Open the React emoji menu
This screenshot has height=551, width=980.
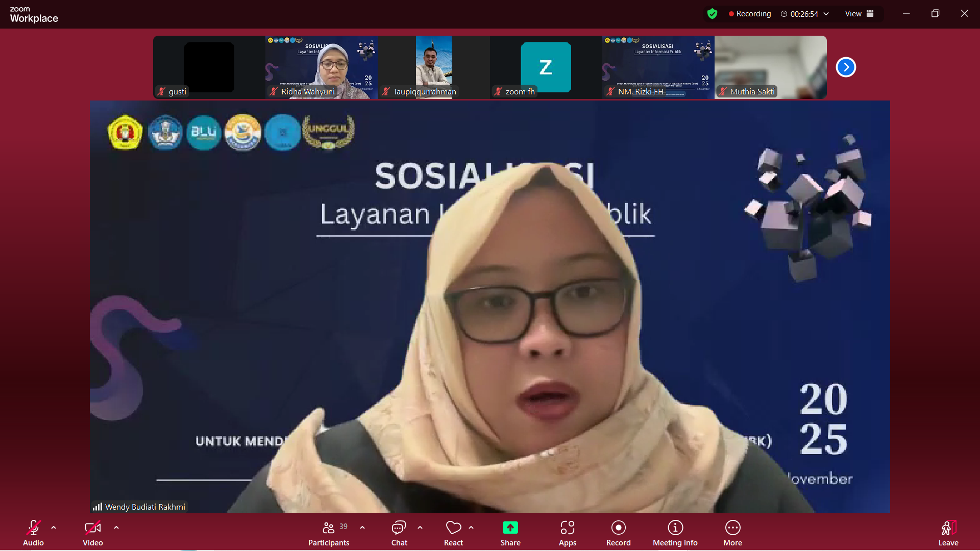pyautogui.click(x=453, y=528)
